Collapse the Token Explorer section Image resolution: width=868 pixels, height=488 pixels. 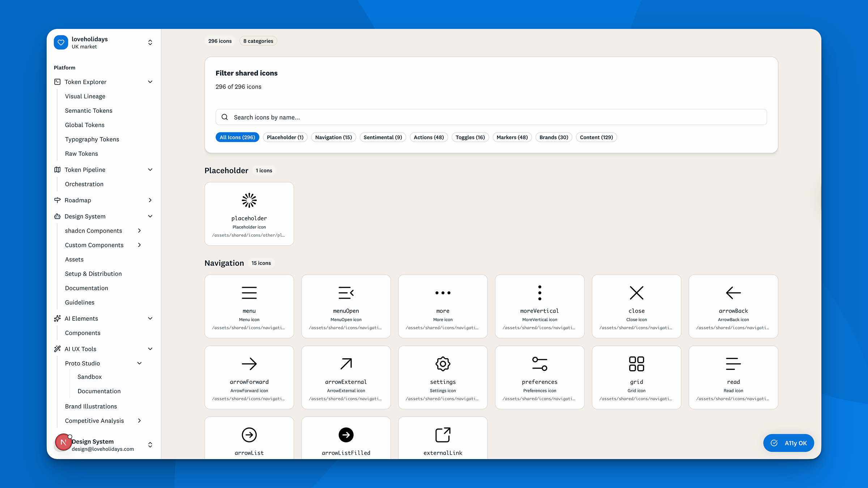pyautogui.click(x=150, y=82)
